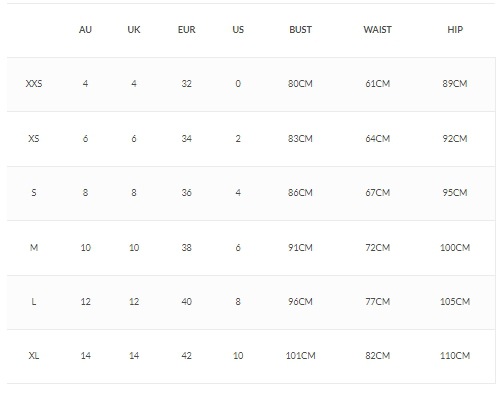Select the XXS size row label

pos(34,84)
